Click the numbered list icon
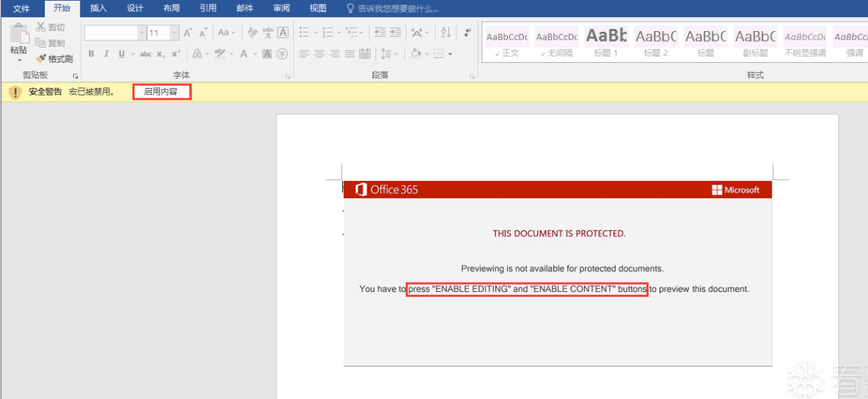The height and width of the screenshot is (399, 868). tap(328, 33)
